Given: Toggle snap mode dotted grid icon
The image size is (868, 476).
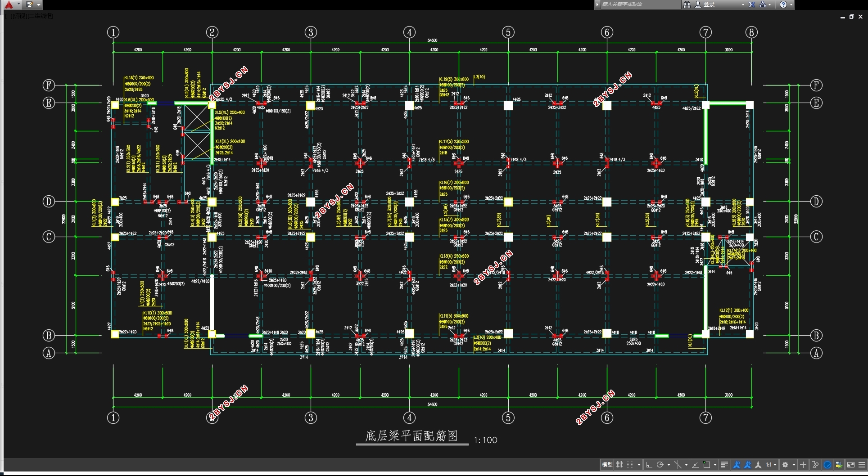Looking at the screenshot, I should (630, 465).
